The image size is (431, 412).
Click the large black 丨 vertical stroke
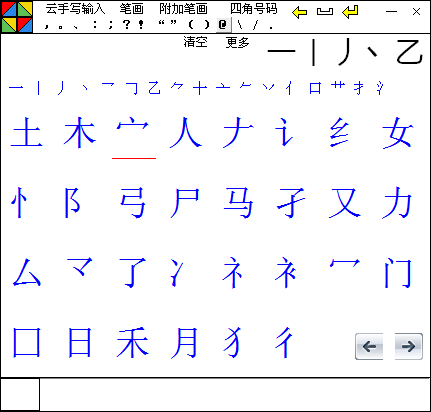[314, 52]
